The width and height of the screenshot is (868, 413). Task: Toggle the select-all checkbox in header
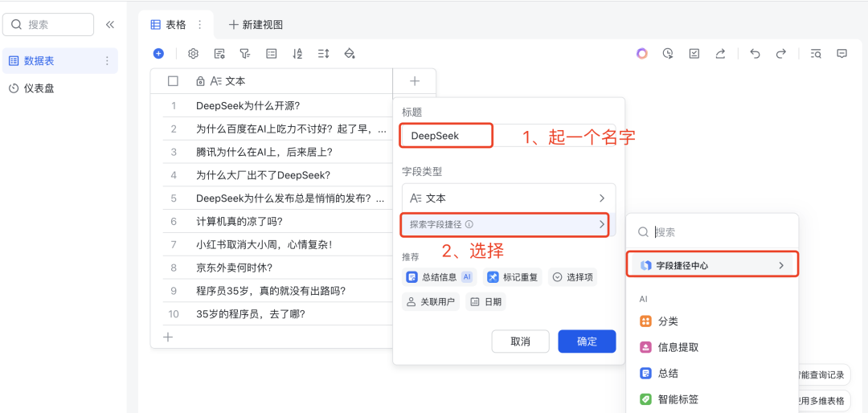tap(173, 81)
